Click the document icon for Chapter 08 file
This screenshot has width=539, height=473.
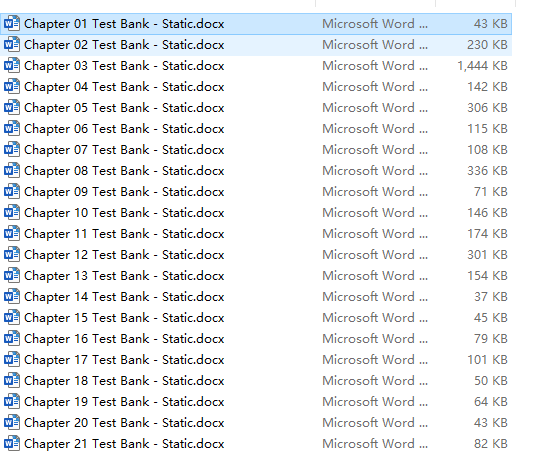click(x=12, y=170)
